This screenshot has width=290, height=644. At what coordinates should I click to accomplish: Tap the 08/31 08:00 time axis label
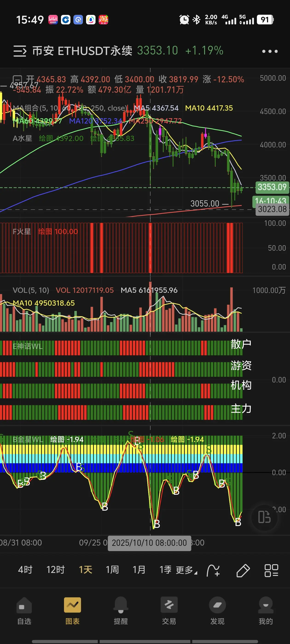pyautogui.click(x=21, y=543)
